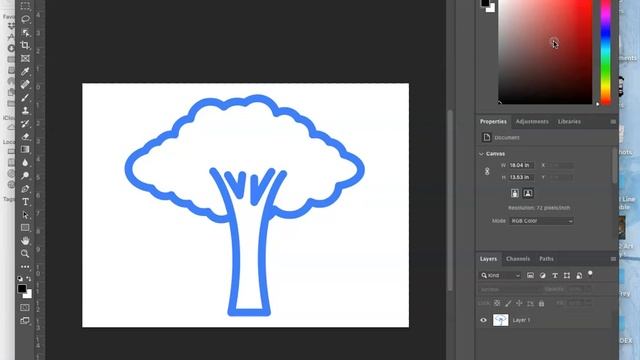Open the Edit Toolbar three-dots menu
Image resolution: width=640 pixels, height=360 pixels.
25,267
